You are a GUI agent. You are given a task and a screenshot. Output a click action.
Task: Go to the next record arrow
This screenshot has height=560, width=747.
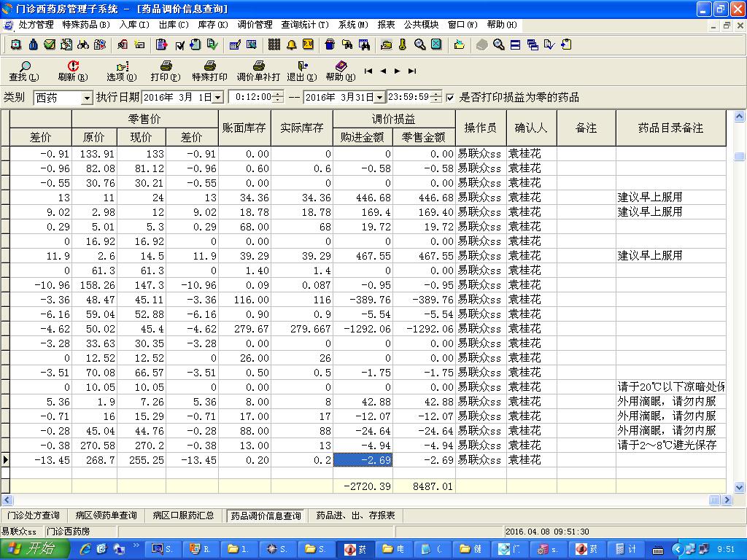pyautogui.click(x=398, y=71)
